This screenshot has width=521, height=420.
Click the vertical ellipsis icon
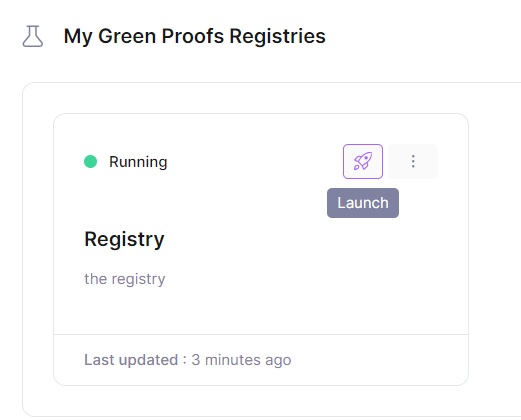(413, 161)
